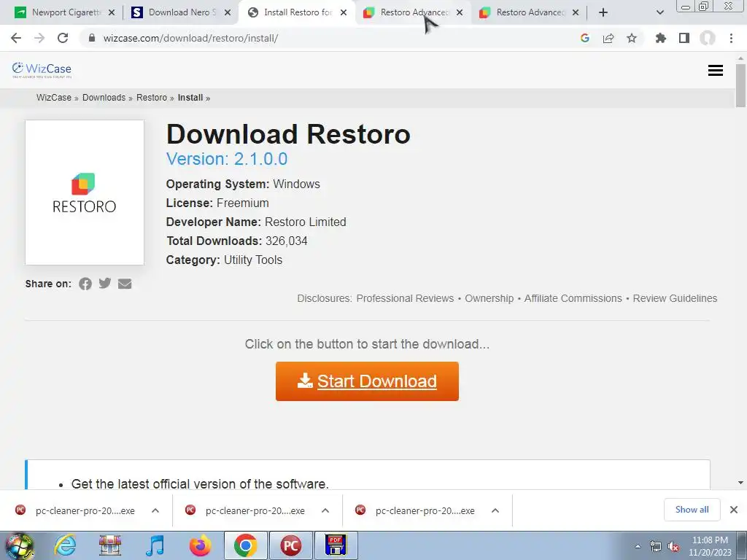Click the padlock site info icon
The height and width of the screenshot is (560, 747).
pos(92,38)
